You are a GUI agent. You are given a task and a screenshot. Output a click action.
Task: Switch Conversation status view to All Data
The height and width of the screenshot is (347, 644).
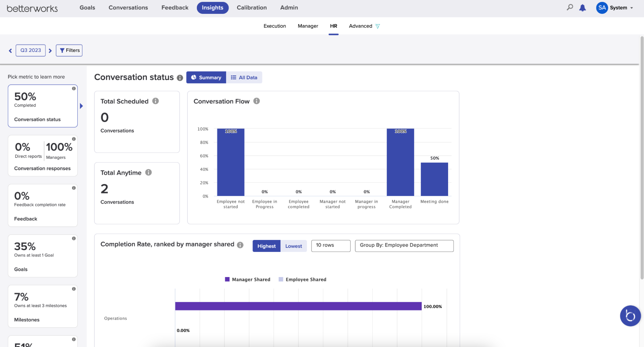[x=244, y=77]
